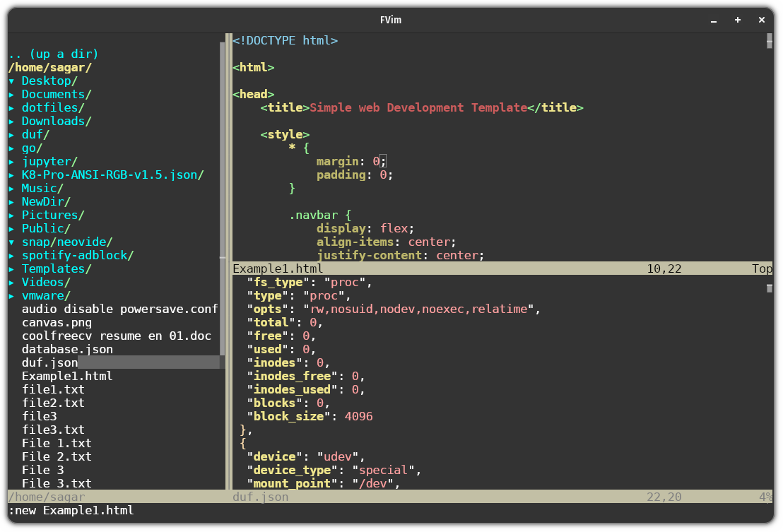Click the duf.json name in bottom status bar

click(x=261, y=497)
